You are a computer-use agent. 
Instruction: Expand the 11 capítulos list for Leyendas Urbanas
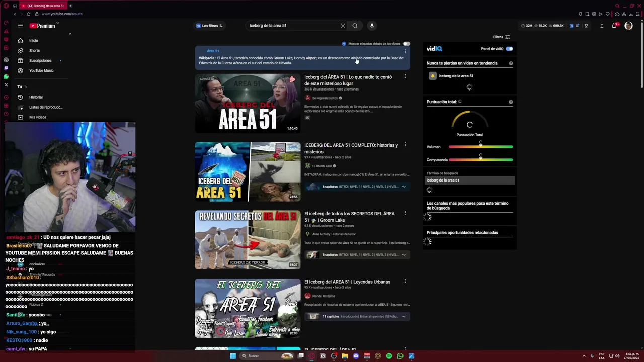point(404,317)
